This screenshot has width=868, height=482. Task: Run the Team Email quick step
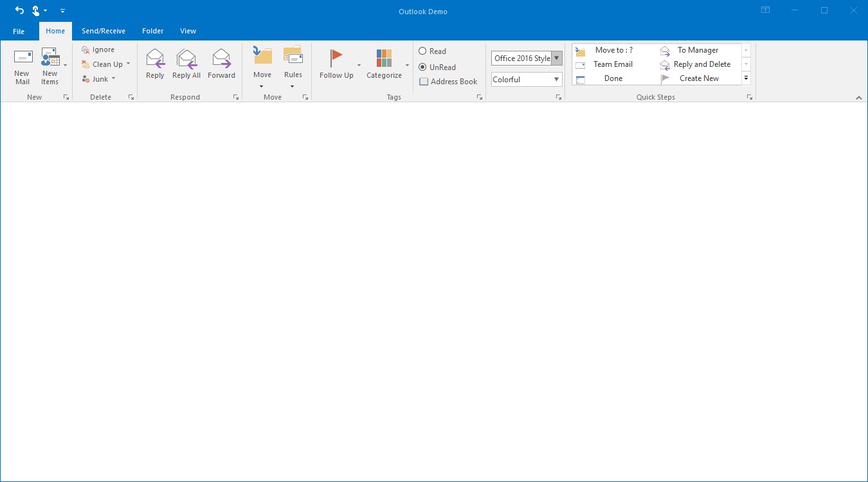point(613,64)
